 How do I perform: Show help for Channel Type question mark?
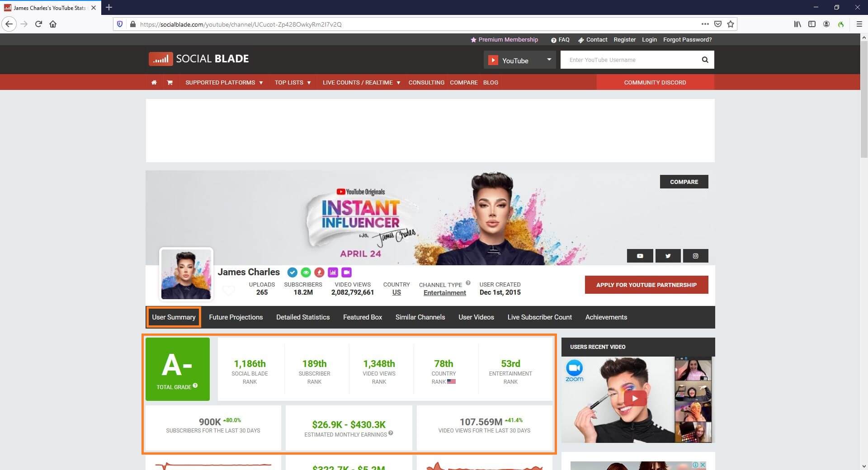[468, 283]
